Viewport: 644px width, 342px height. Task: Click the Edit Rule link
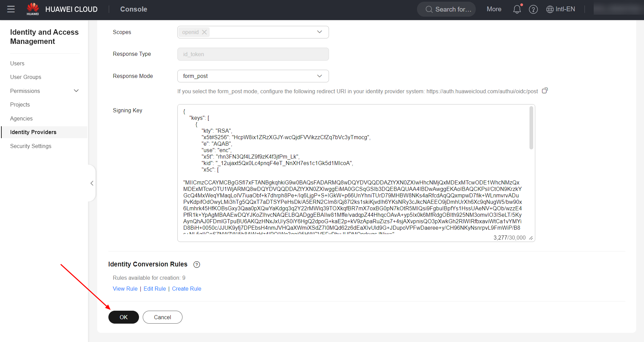tap(155, 289)
